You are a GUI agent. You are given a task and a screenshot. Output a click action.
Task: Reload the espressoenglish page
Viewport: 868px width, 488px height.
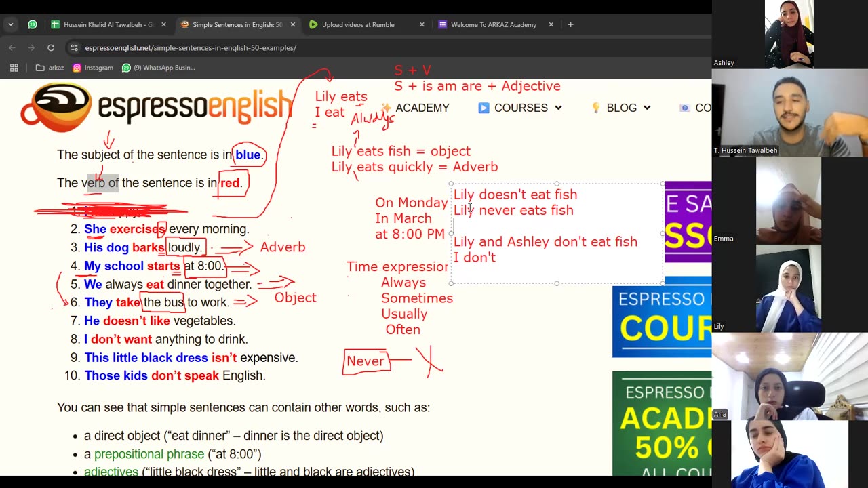click(x=51, y=47)
